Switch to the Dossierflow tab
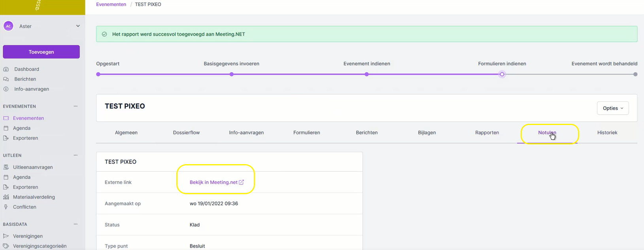Screen dimensions: 644x250 (186, 133)
